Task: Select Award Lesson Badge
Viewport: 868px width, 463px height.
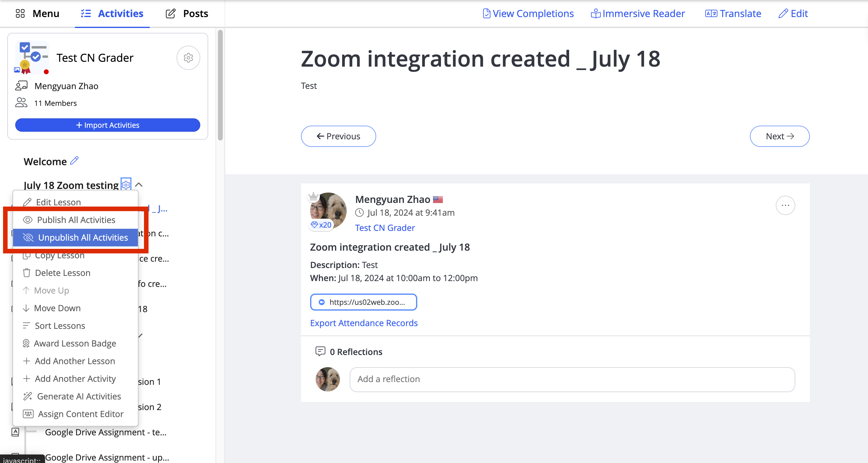Action: 75,343
